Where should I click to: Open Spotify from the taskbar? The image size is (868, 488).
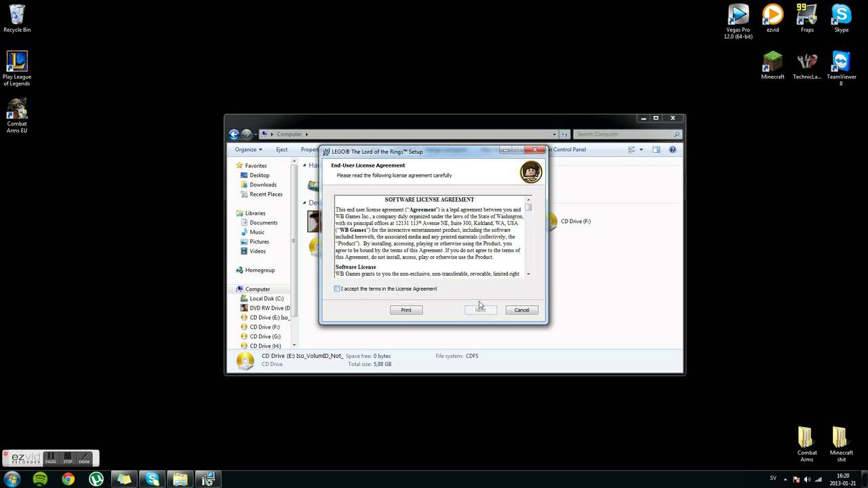click(x=40, y=479)
